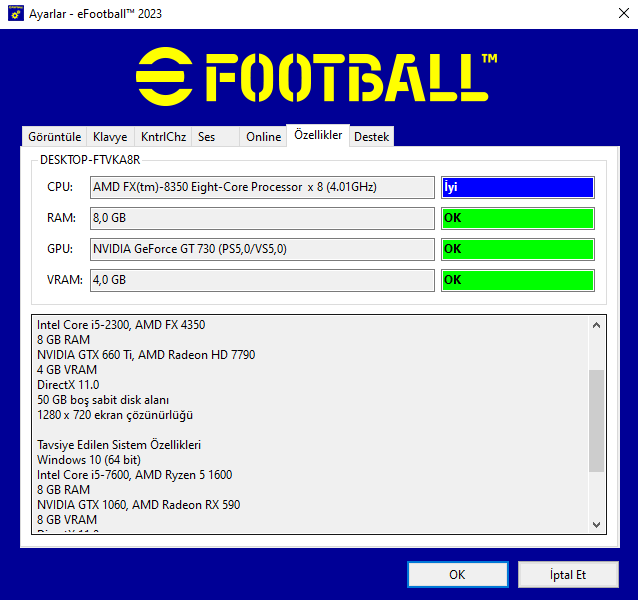Click the VRAM 4,0 GB field
The height and width of the screenshot is (600, 638).
click(x=262, y=280)
